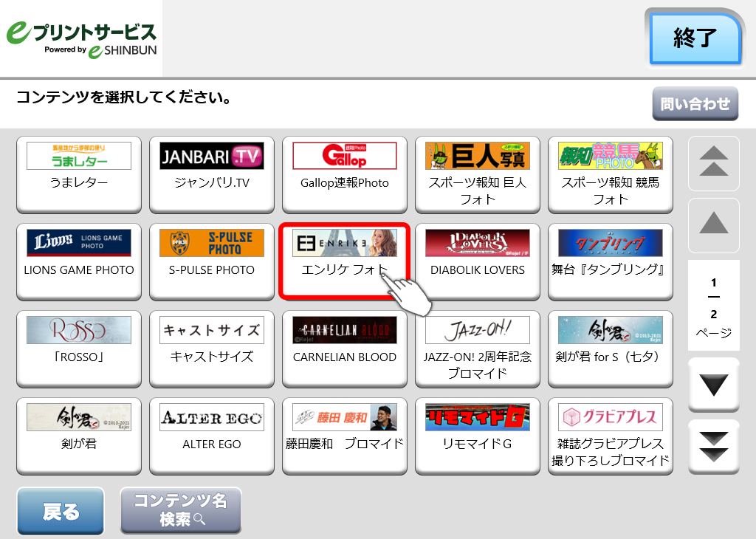Select 雑誌グラビアプレス撮り下ろしブロマイド tile

pyautogui.click(x=611, y=436)
